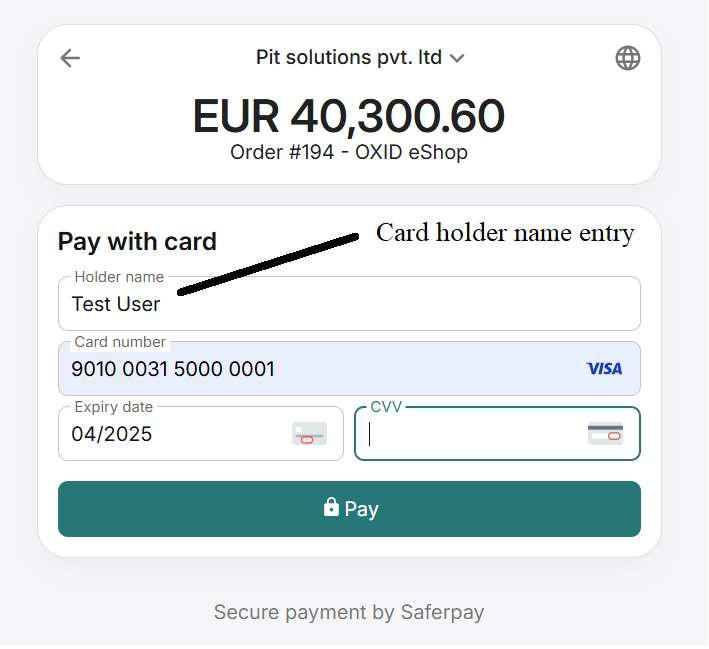Click the Test User name text
The width and height of the screenshot is (709, 649).
pos(116,304)
